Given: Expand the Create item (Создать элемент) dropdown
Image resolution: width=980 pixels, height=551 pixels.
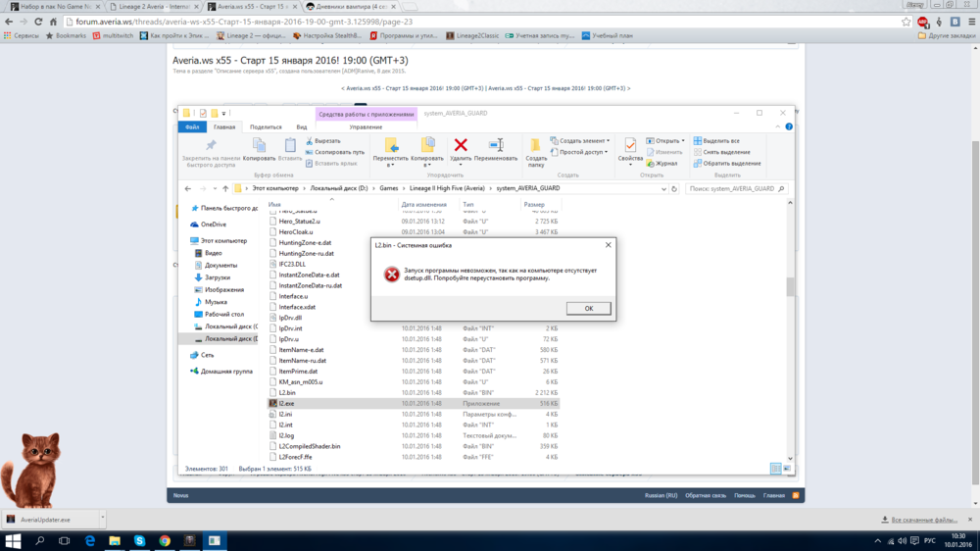Looking at the screenshot, I should [579, 141].
